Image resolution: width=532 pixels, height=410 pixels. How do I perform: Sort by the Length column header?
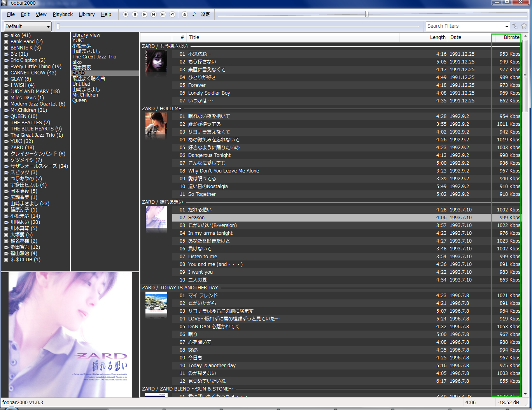coord(424,37)
